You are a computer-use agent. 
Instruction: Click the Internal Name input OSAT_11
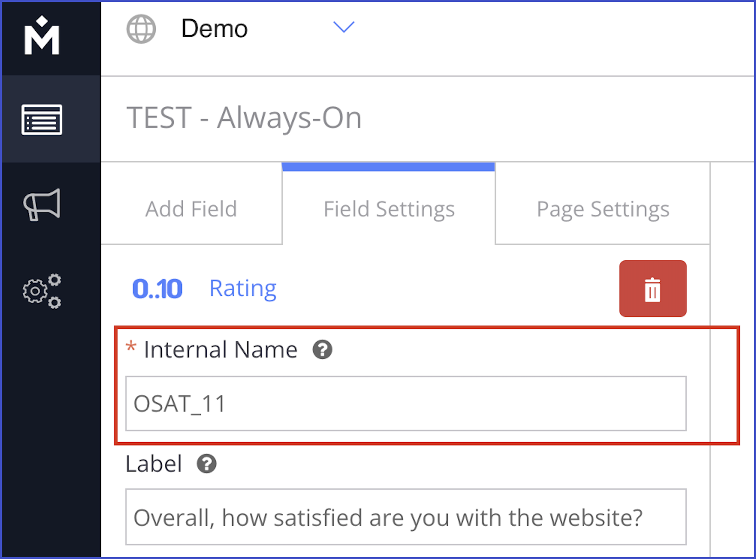406,404
